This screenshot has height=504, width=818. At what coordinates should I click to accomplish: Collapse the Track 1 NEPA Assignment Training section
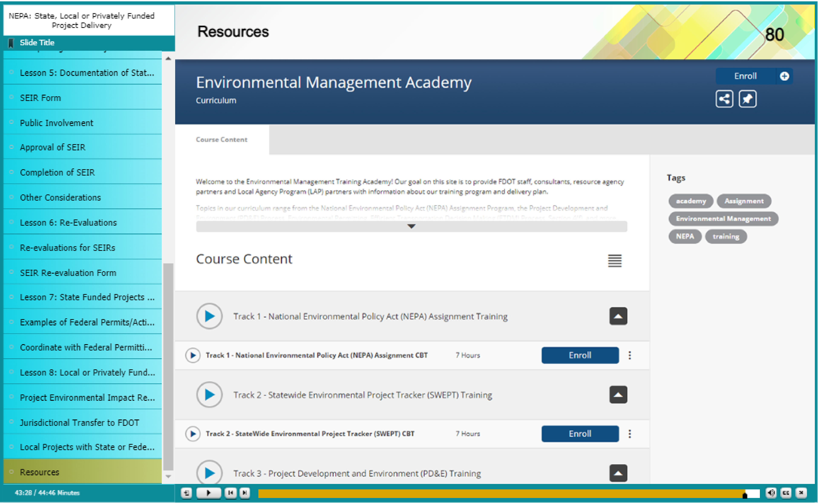click(x=618, y=316)
